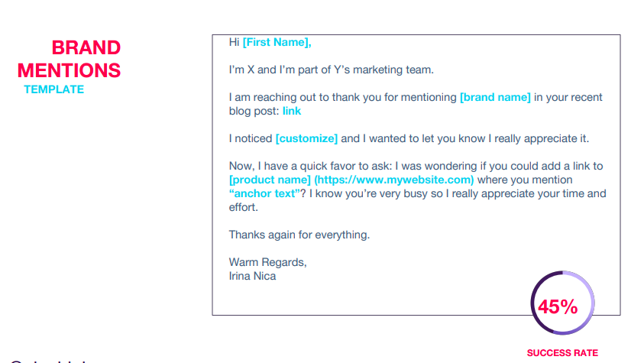Viewport: 644px width, 363px height.
Task: Click the [First Name] placeholder
Action: click(277, 42)
